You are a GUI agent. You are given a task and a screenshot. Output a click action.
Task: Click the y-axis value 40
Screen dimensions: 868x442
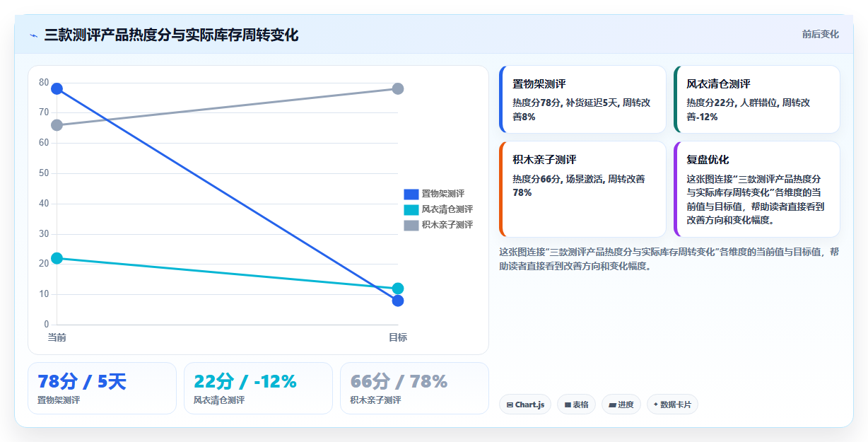pos(44,204)
